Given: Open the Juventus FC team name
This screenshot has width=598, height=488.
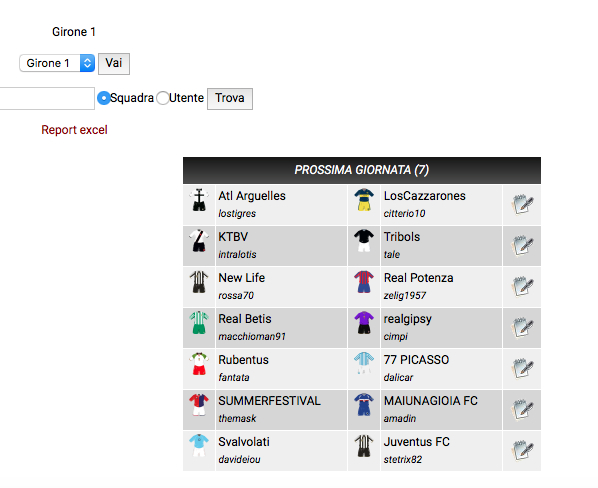Looking at the screenshot, I should point(417,442).
